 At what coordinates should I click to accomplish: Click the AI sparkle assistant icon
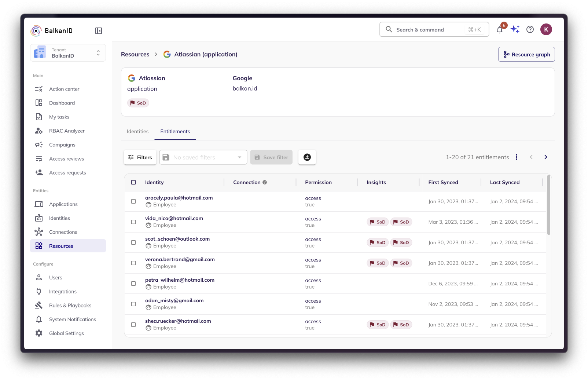pyautogui.click(x=515, y=29)
